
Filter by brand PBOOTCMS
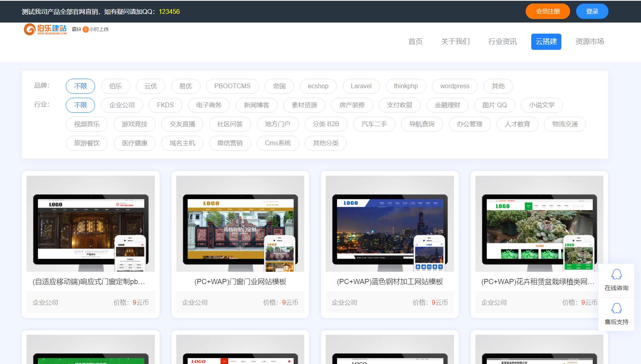233,86
